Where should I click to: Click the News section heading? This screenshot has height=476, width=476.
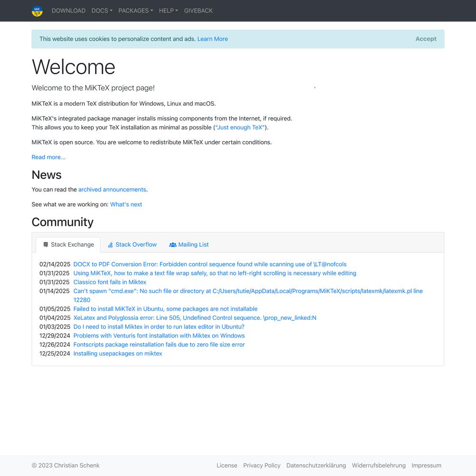click(x=47, y=175)
